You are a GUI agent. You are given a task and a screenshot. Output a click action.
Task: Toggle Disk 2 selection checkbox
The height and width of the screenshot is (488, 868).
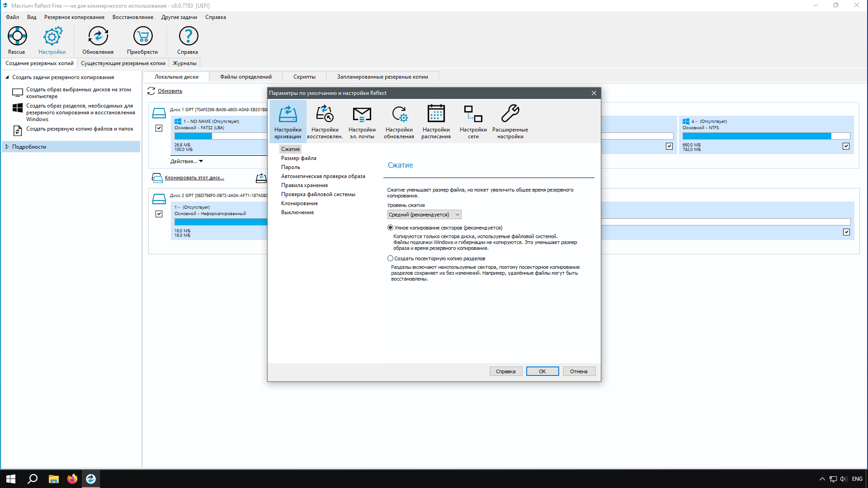point(159,214)
